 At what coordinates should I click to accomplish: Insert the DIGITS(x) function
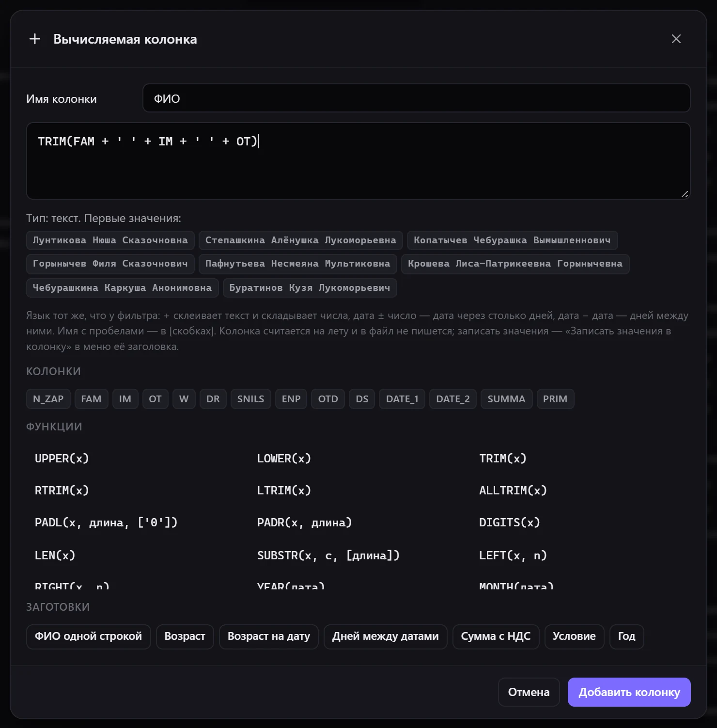tap(510, 522)
